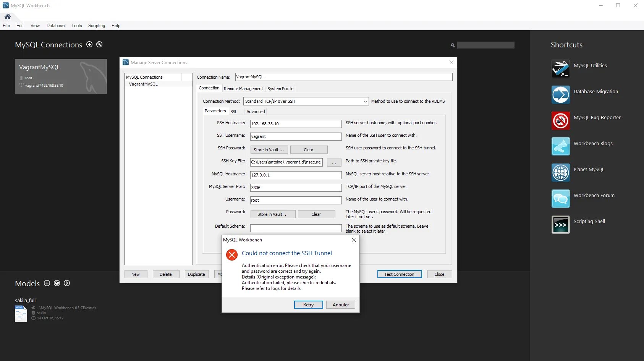Add a new model plus icon
The width and height of the screenshot is (644, 361).
pos(47,283)
